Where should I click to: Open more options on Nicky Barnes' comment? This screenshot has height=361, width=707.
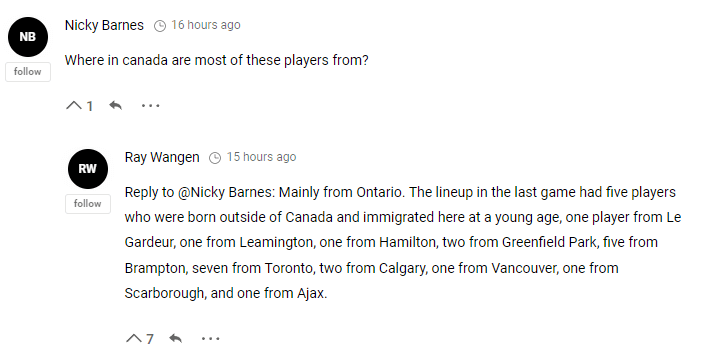click(150, 106)
